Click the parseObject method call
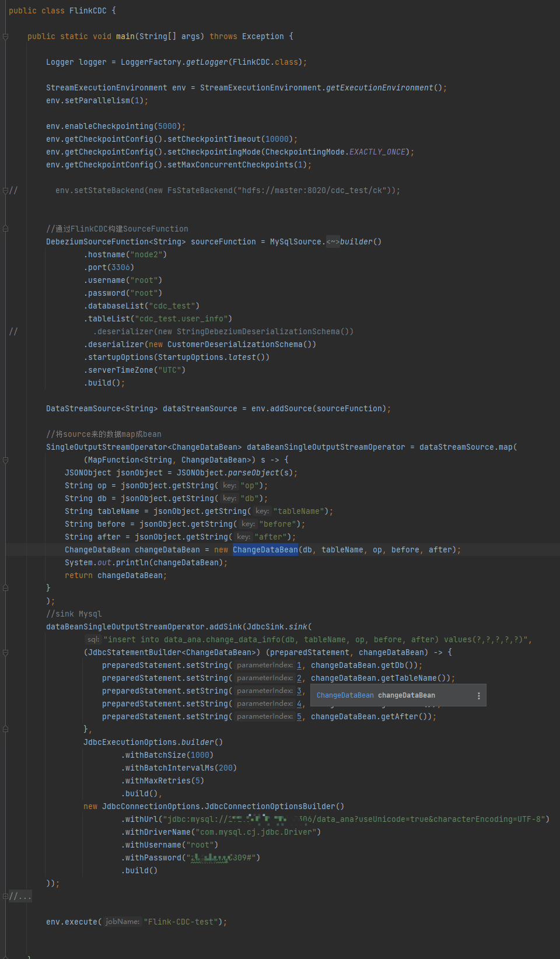The height and width of the screenshot is (959, 560). pos(254,473)
